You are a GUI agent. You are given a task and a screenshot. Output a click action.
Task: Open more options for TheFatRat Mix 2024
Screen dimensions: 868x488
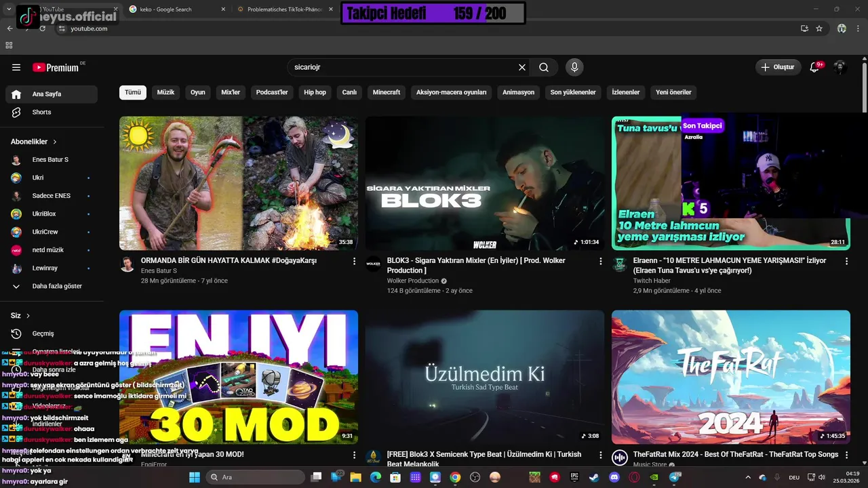(x=846, y=455)
